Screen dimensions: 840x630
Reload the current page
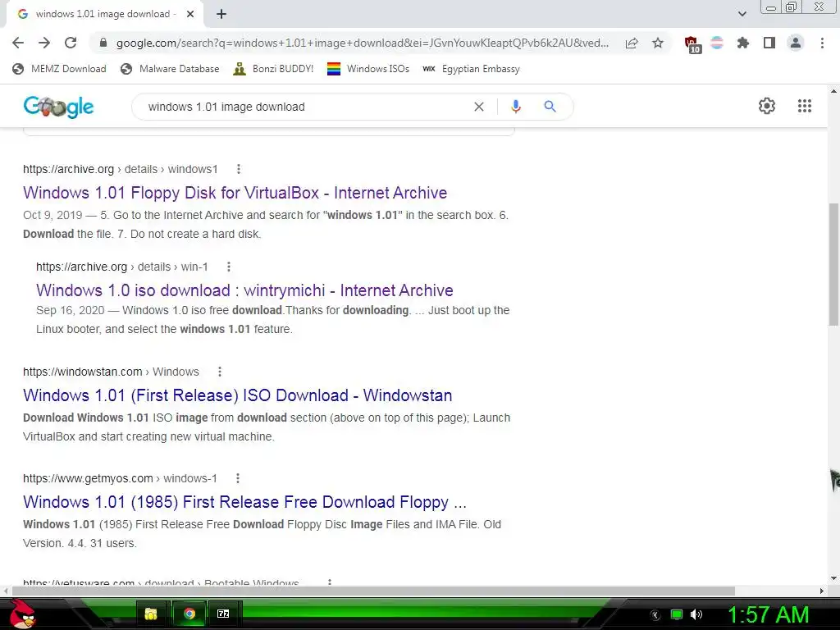tap(71, 43)
